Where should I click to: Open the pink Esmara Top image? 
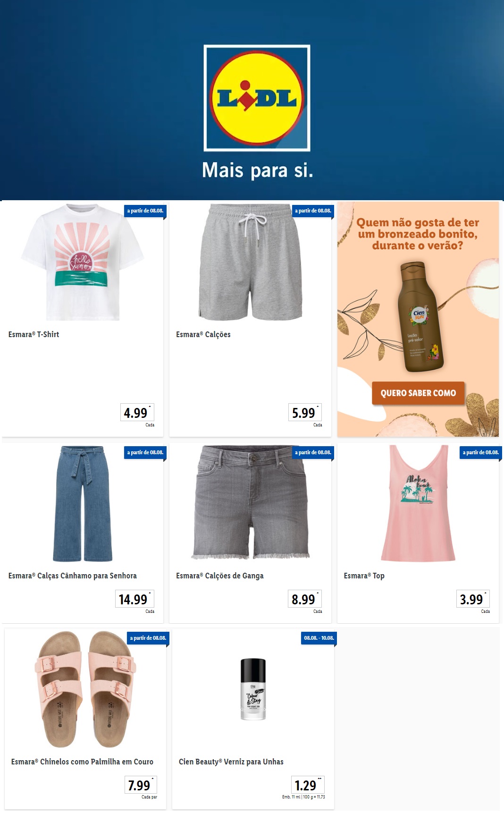418,503
